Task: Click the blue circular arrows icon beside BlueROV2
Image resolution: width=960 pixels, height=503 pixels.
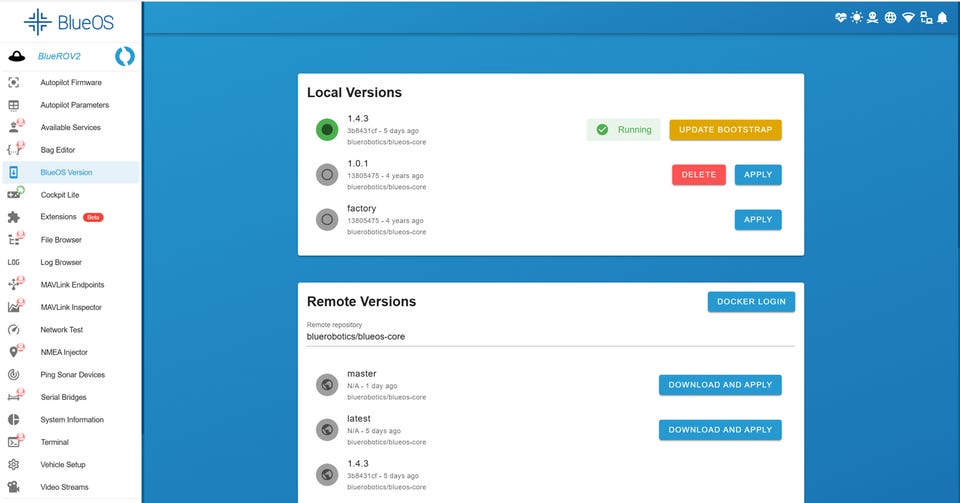Action: (x=125, y=56)
